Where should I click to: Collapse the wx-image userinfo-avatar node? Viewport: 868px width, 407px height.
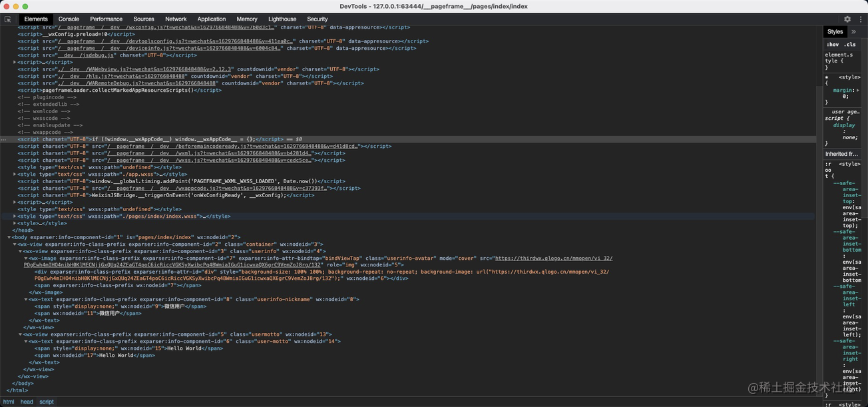(26, 258)
